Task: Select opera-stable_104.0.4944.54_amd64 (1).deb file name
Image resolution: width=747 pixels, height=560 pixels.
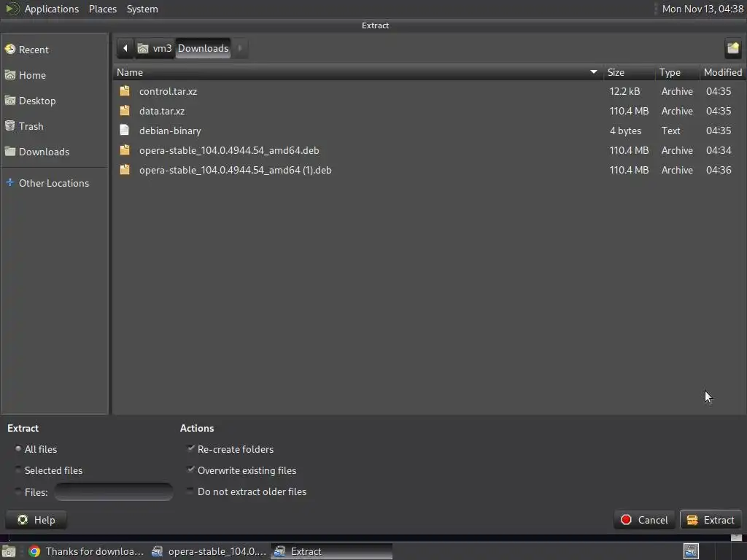Action: point(236,170)
